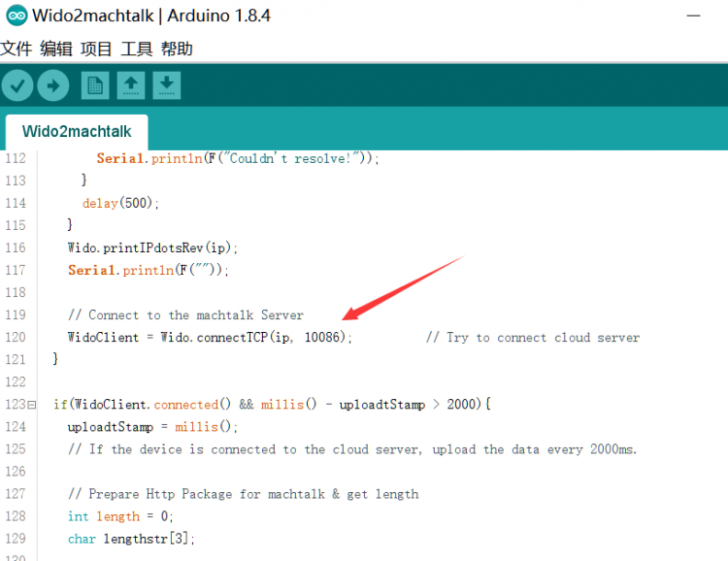728x561 pixels.
Task: Click the comment 'Prepare Http Package for machtalk'
Action: click(244, 494)
